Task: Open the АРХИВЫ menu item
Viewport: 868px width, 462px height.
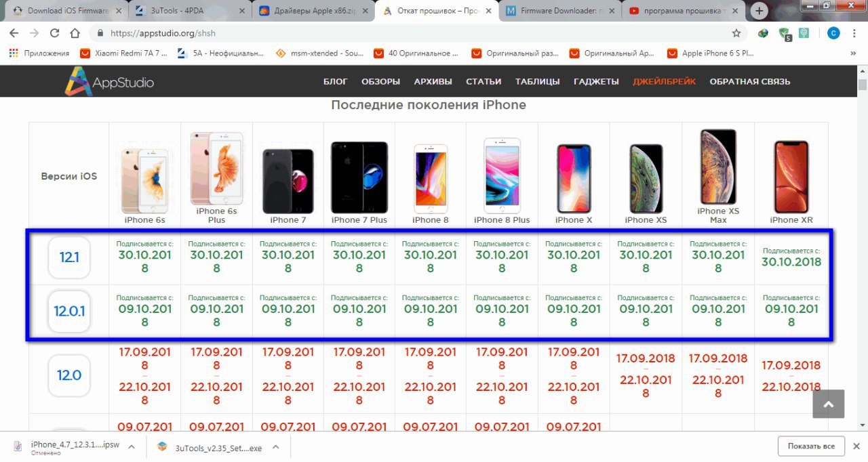Action: pyautogui.click(x=433, y=81)
